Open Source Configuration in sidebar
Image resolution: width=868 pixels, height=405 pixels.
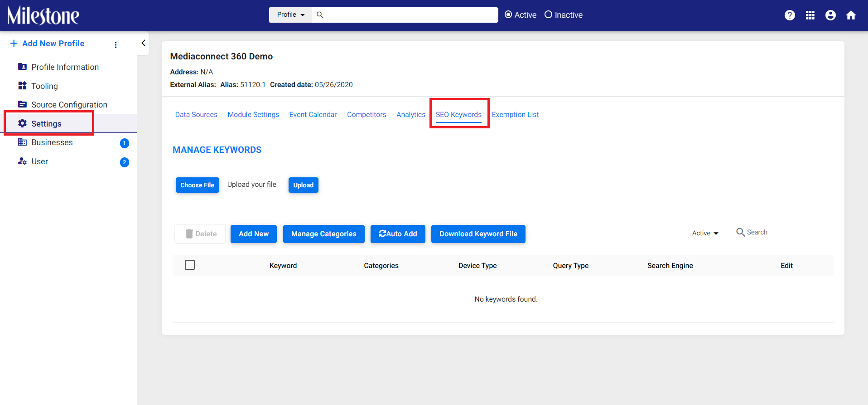69,105
